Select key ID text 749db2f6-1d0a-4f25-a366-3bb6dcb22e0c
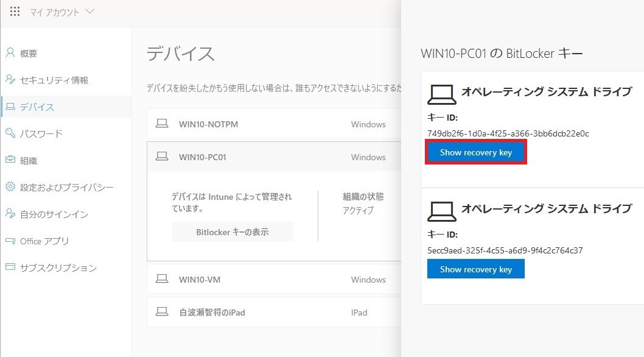The width and height of the screenshot is (644, 357). pos(508,133)
